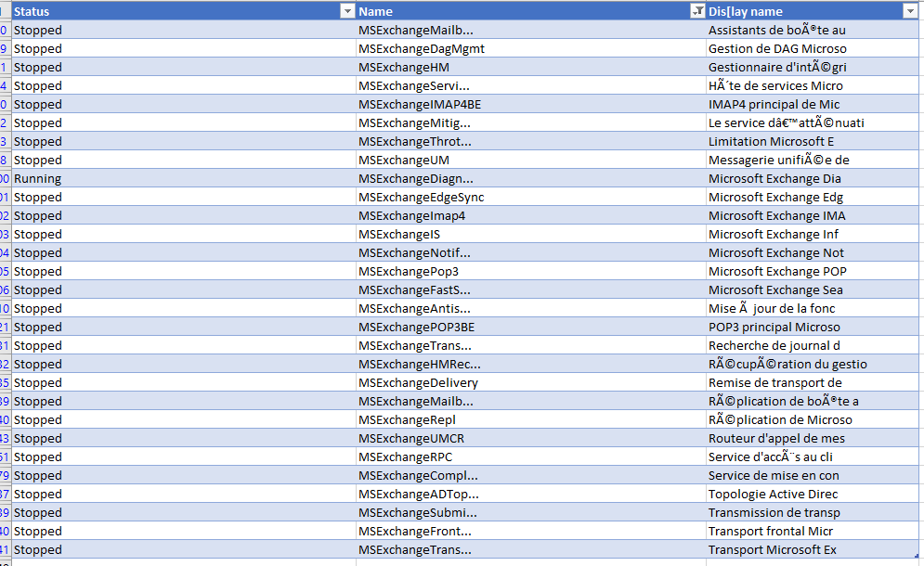This screenshot has width=924, height=566.
Task: Select the cell starting 'Mise' ending 'jour de la fonc'
Action: [x=812, y=308]
